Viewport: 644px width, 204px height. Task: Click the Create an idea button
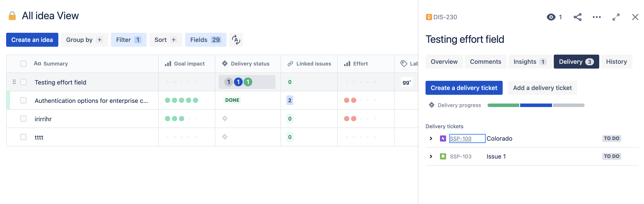point(32,40)
